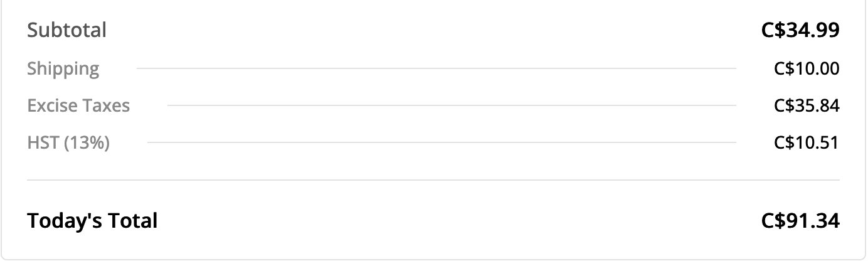868x266 pixels.
Task: Click empty space between Subtotal and C$34.99
Action: pos(433,30)
